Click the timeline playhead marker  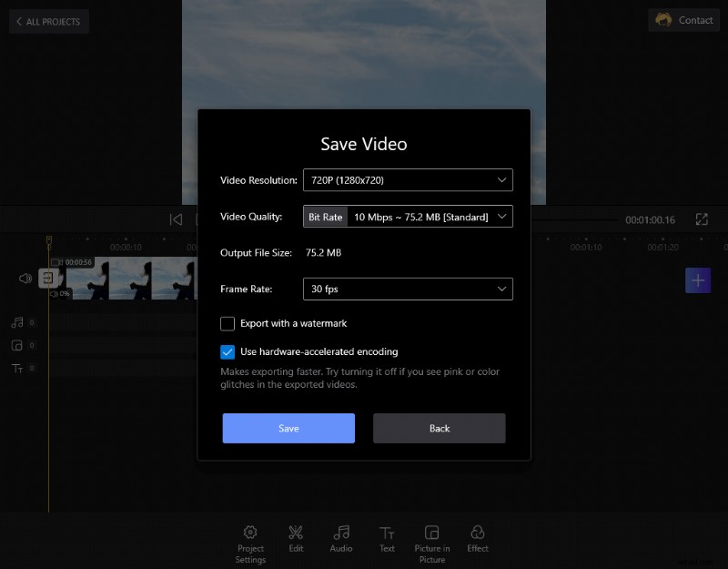coord(48,239)
